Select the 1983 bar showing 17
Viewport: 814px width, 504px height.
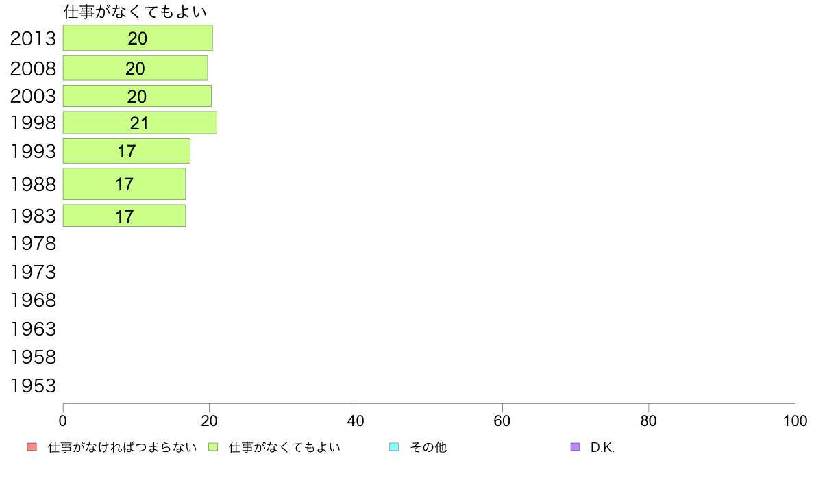click(124, 216)
